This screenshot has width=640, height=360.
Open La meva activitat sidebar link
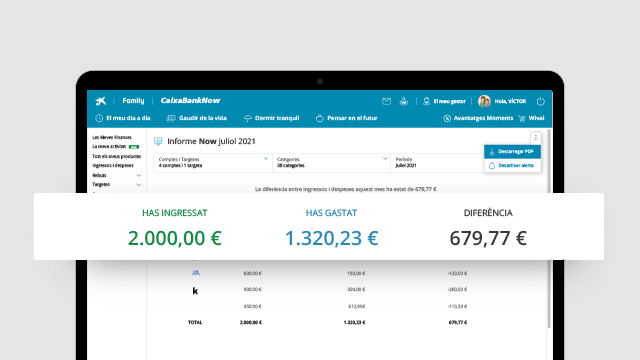(x=109, y=147)
